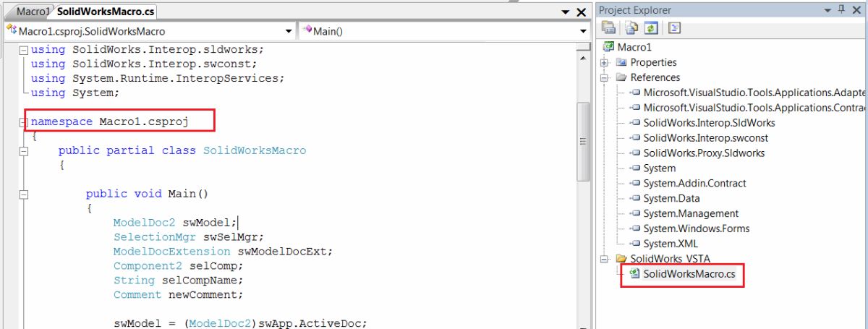Select System.Data reference

coord(672,199)
